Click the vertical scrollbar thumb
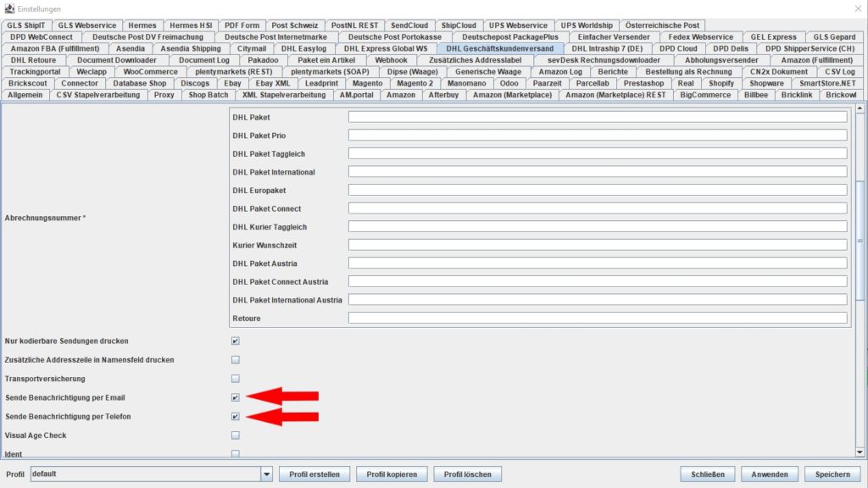 point(860,241)
